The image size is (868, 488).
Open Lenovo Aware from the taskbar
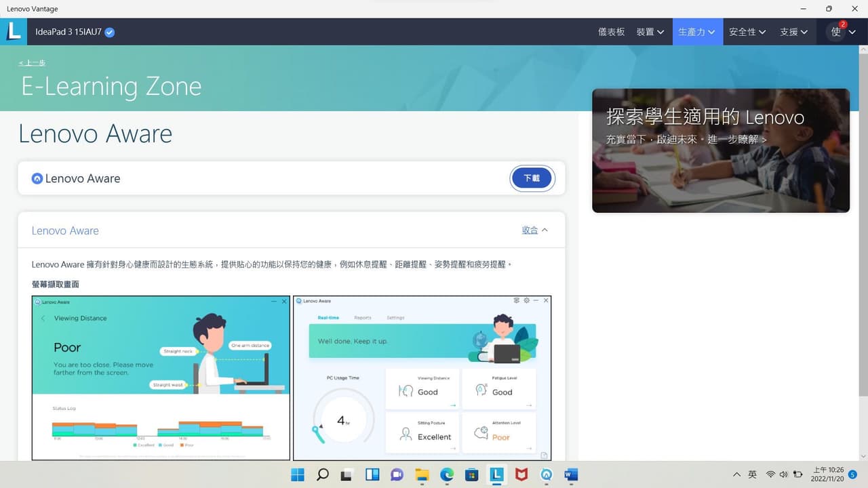click(x=547, y=474)
